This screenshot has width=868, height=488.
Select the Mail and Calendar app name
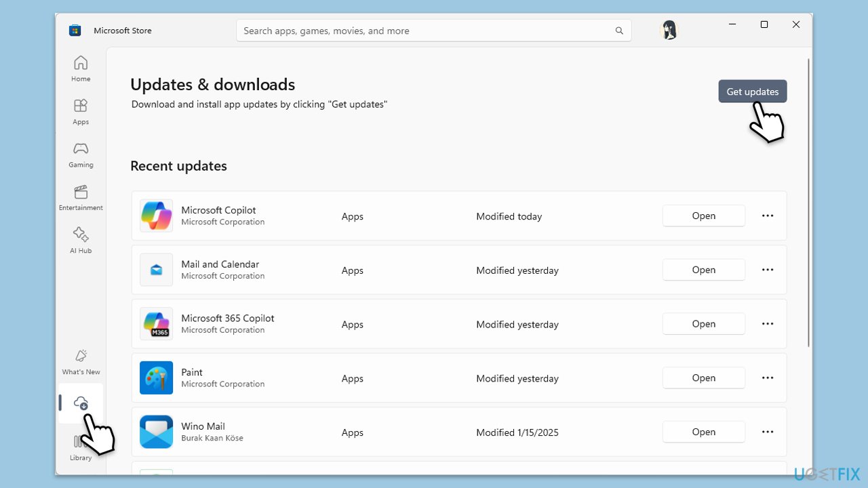[x=220, y=264]
